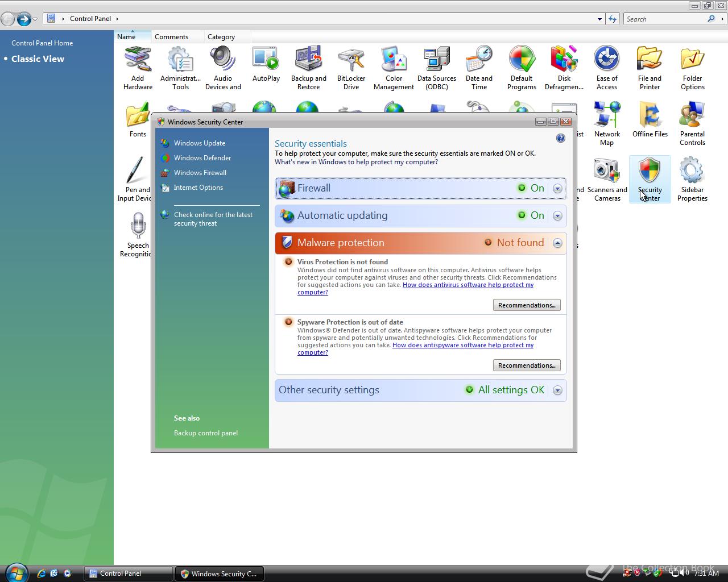
Task: Open Windows Update in Security Center sidebar
Action: point(200,143)
